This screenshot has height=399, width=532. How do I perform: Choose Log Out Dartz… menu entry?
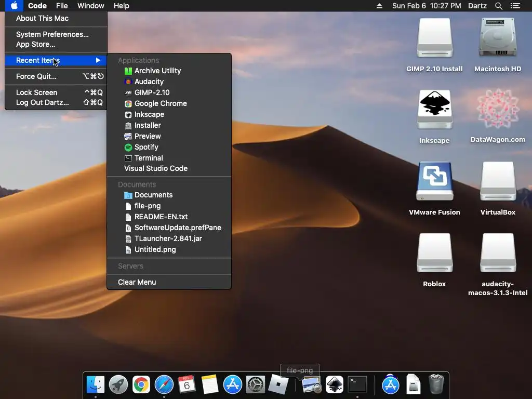pos(56,102)
